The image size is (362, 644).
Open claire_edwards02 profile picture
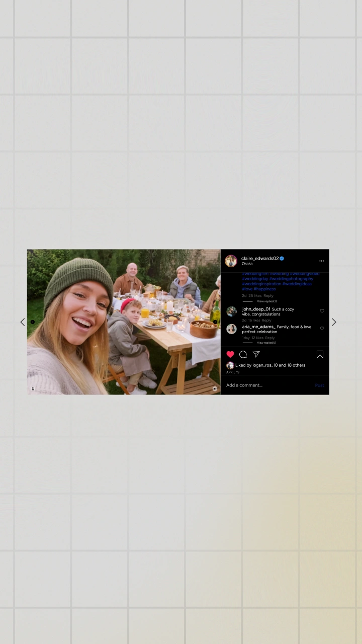(231, 261)
